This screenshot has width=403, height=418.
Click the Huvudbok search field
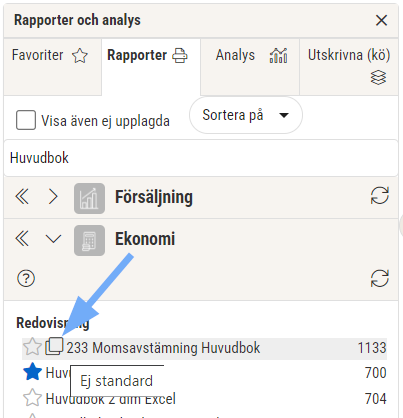click(201, 158)
